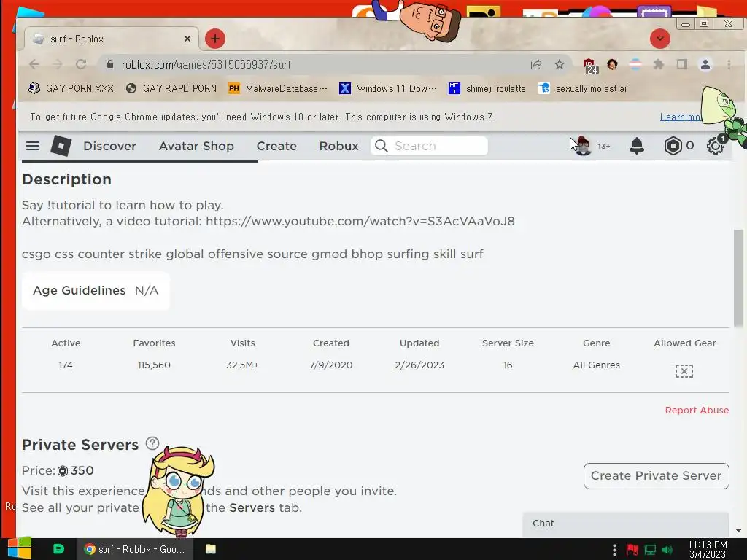Open the user avatar profile in navbar

pos(582,146)
